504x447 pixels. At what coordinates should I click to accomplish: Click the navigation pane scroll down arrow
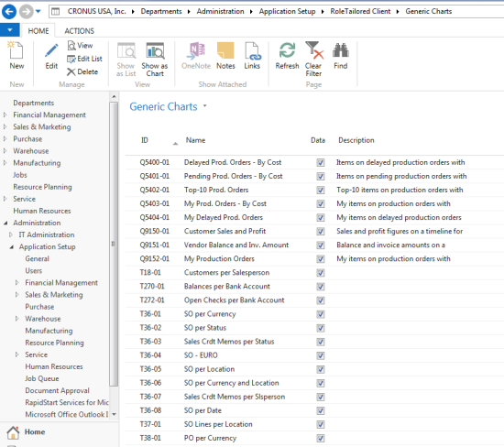114,415
